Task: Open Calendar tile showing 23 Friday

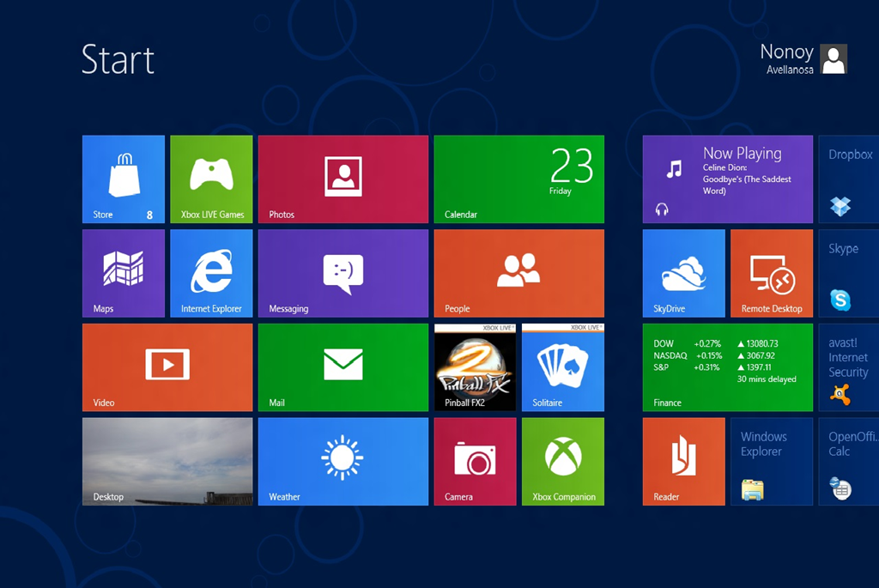Action: [518, 179]
